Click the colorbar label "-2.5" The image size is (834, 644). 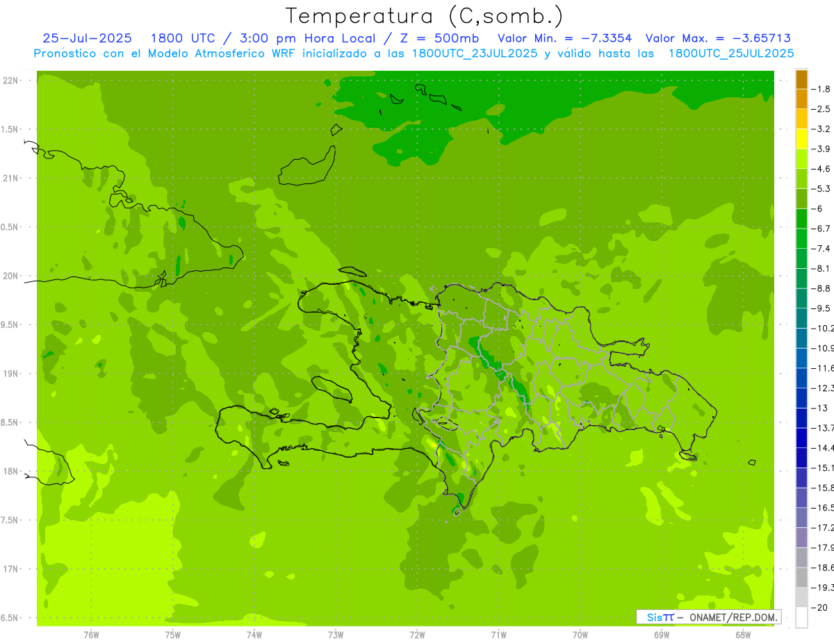point(821,109)
